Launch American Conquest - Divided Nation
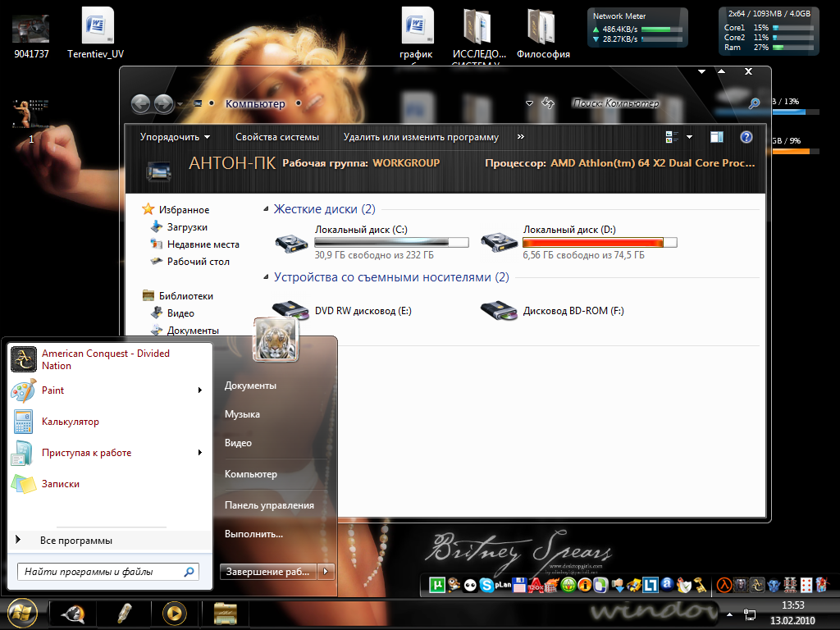 click(x=111, y=359)
